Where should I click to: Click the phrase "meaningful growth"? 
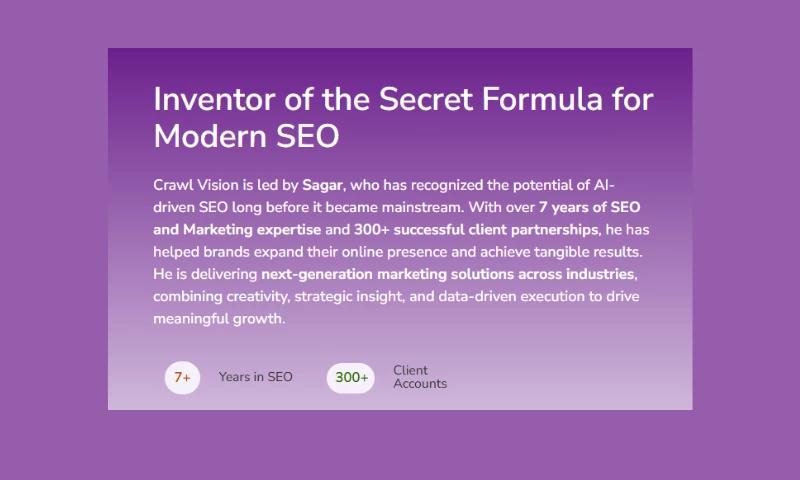219,319
